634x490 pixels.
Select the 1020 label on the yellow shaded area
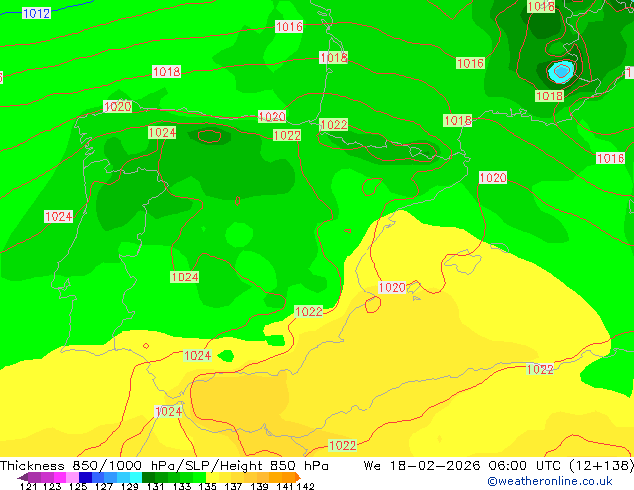point(392,287)
